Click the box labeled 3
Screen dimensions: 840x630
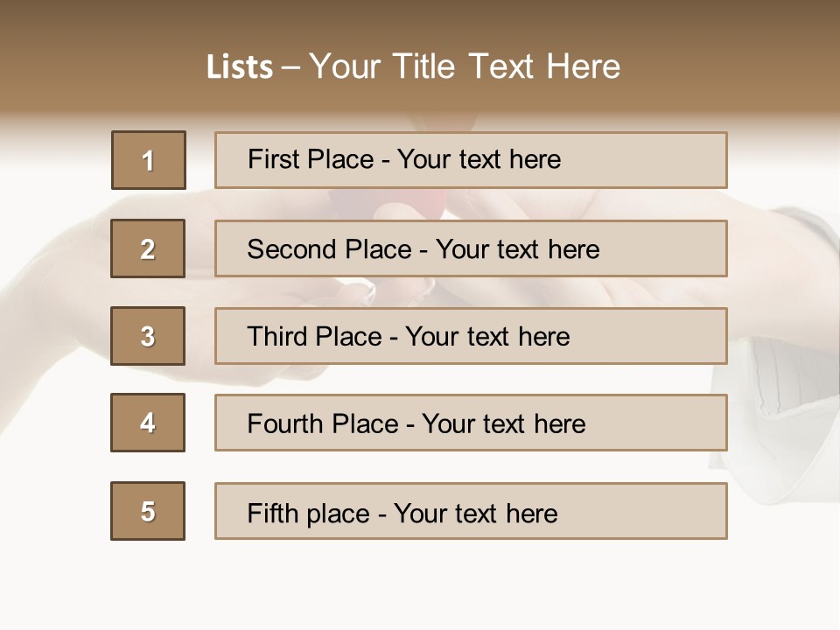148,336
